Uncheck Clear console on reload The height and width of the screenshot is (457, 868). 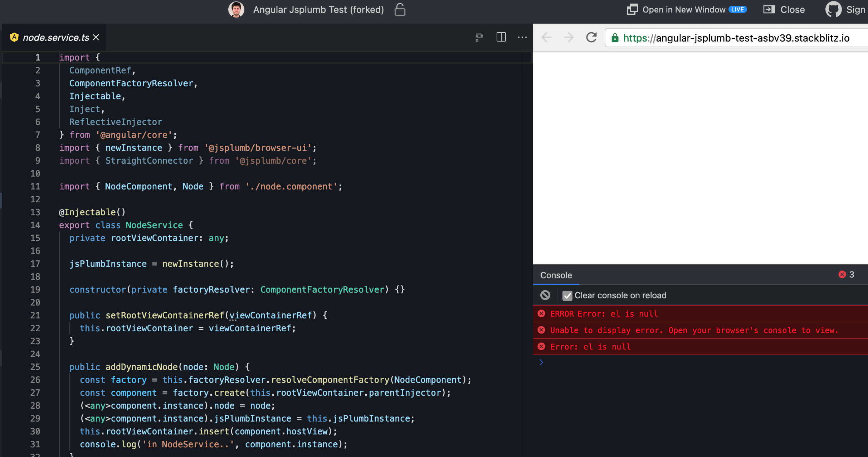coord(567,295)
